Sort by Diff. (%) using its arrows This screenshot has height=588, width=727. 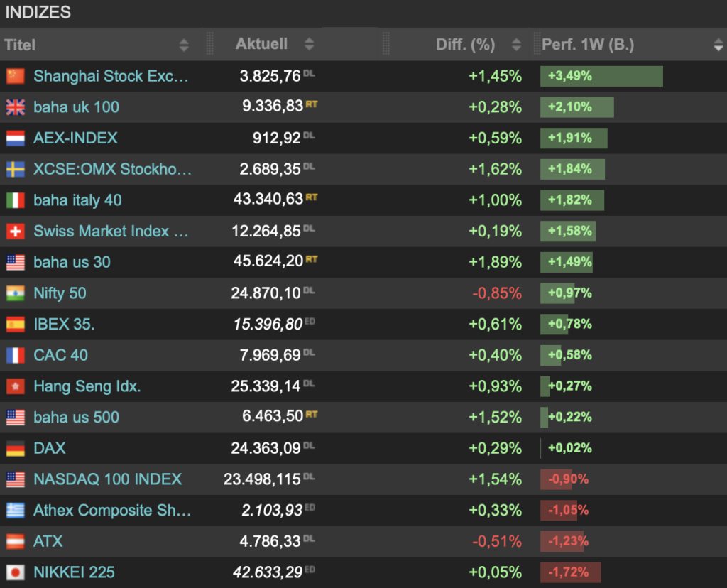coord(517,45)
